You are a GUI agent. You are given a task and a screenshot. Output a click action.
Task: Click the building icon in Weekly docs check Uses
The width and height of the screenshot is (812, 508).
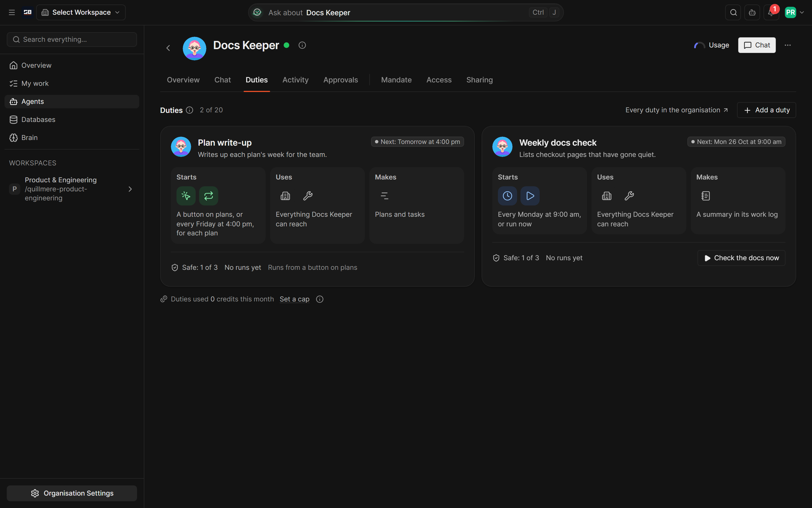[607, 196]
